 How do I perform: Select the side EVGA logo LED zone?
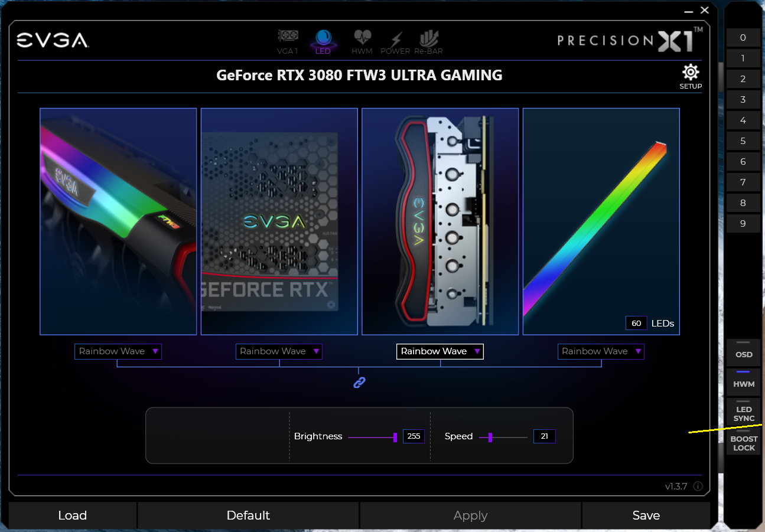click(x=440, y=221)
